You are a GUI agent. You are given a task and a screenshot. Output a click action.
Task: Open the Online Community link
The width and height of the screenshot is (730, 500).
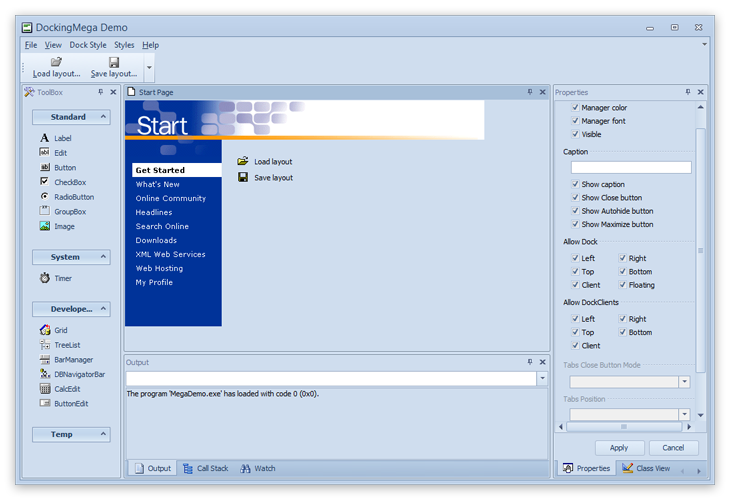171,199
